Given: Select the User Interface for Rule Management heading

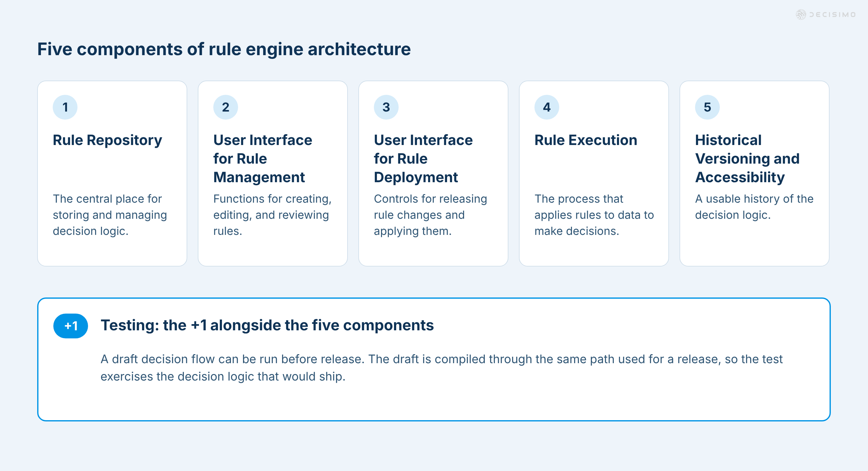Looking at the screenshot, I should (263, 158).
